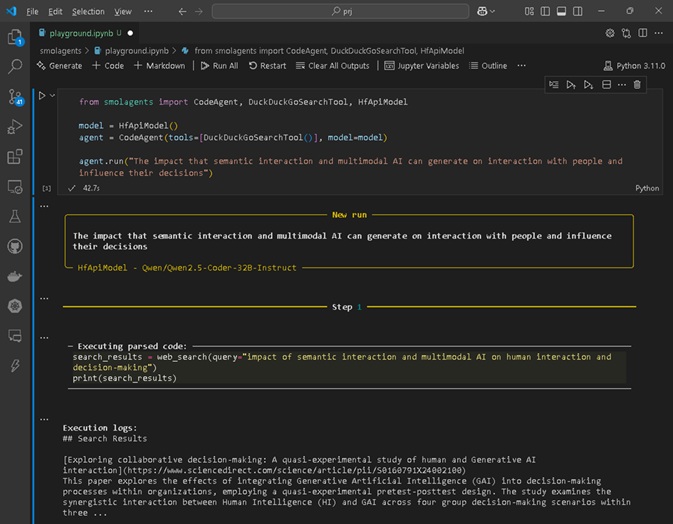Open the Remote Explorer view
The image size is (673, 524).
pyautogui.click(x=15, y=187)
